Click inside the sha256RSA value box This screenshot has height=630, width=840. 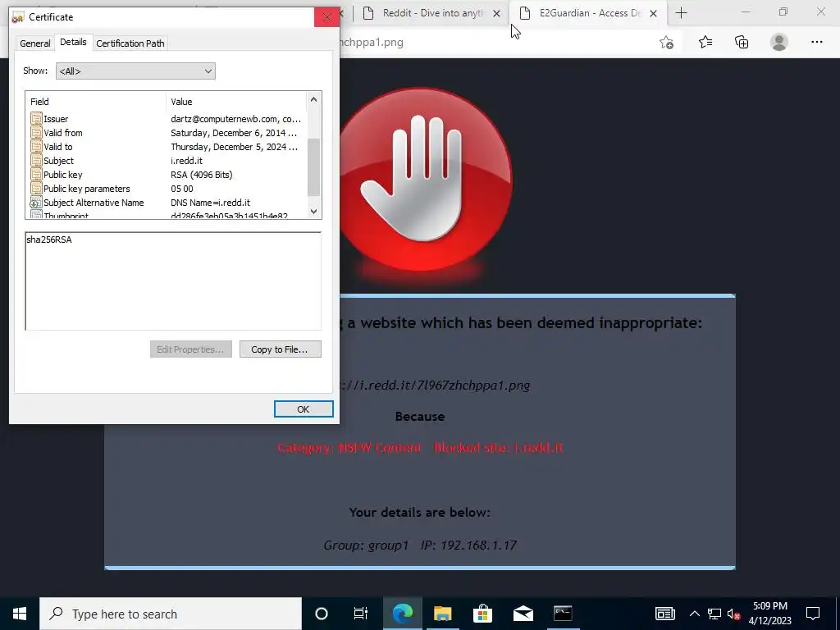(173, 281)
